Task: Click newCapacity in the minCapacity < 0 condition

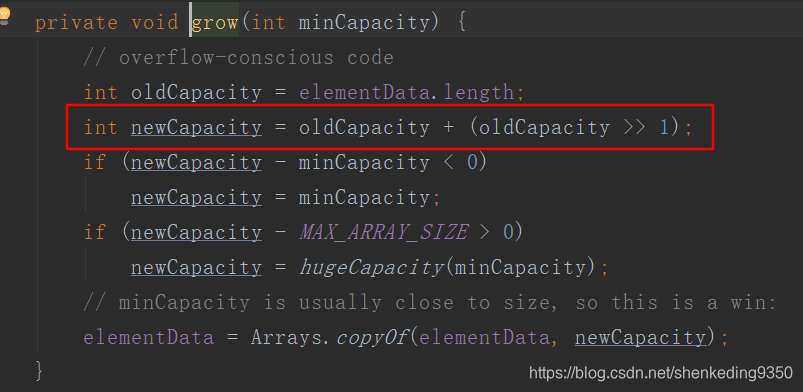Action: click(197, 162)
